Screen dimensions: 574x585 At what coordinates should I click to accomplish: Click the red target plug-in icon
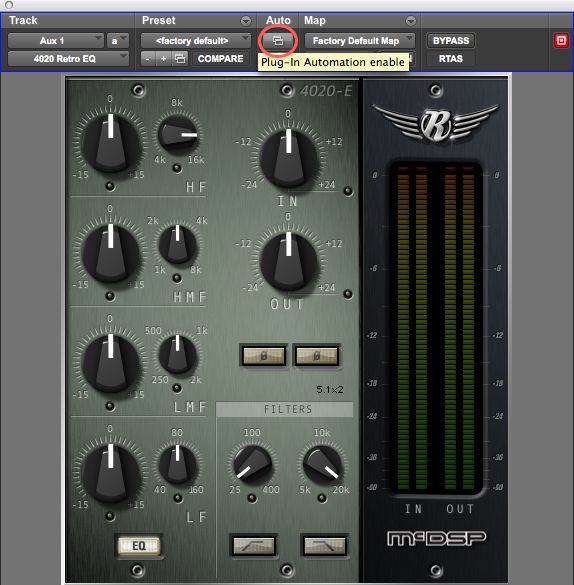coord(561,41)
